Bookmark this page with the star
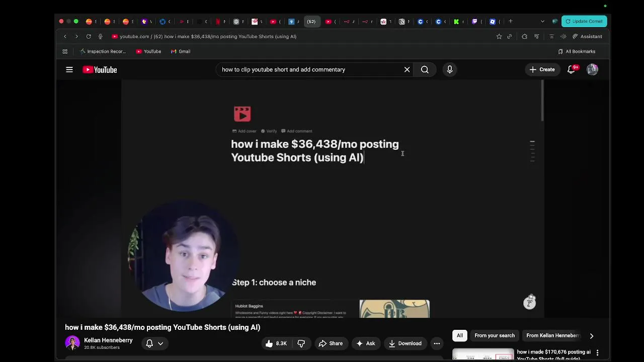 coord(499,36)
